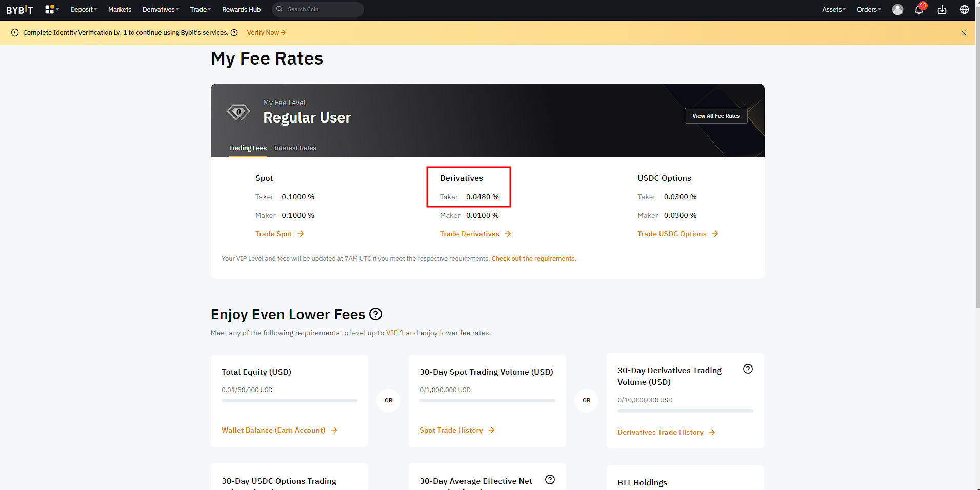Click the View All Fee Rates button
980x490 pixels.
pyautogui.click(x=716, y=116)
